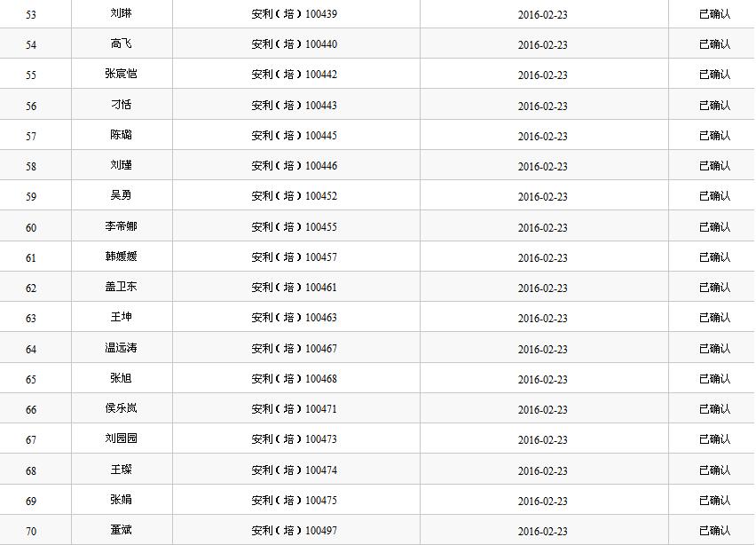
Task: Click certificate number 安利(培)100467
Action: tap(294, 349)
